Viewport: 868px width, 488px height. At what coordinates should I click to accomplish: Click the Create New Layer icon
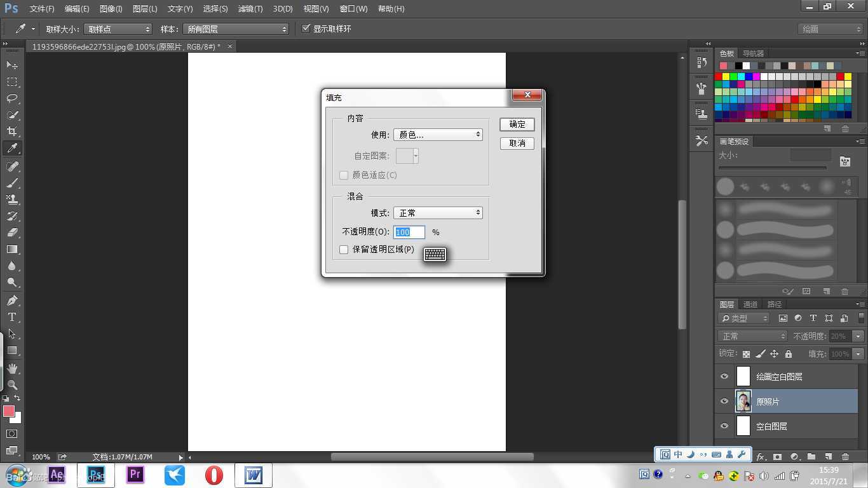(x=828, y=456)
